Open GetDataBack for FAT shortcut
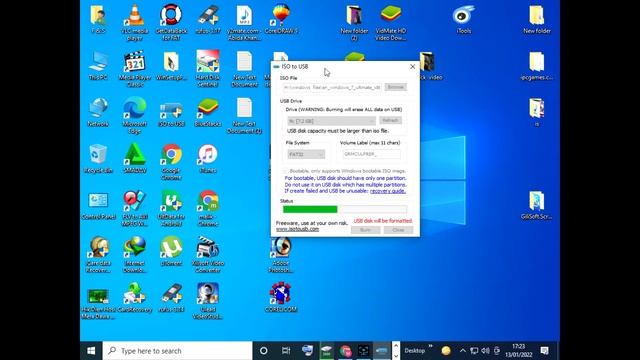 (171, 22)
